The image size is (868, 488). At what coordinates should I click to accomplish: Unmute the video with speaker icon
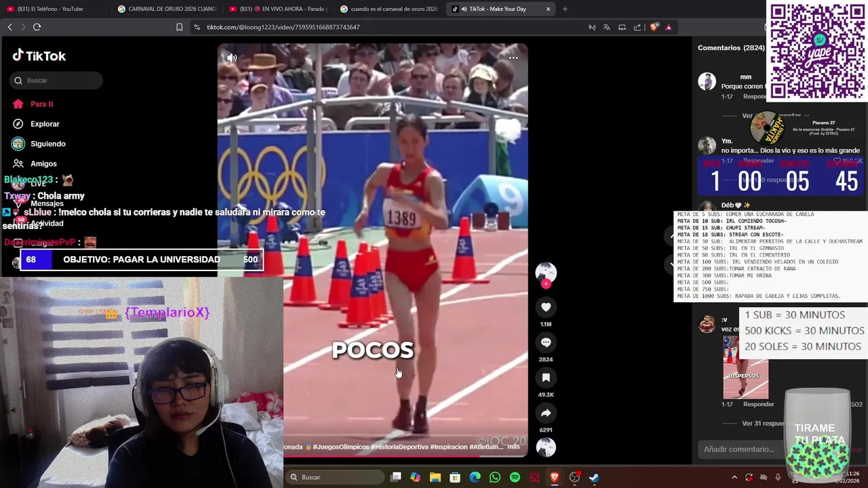point(232,58)
